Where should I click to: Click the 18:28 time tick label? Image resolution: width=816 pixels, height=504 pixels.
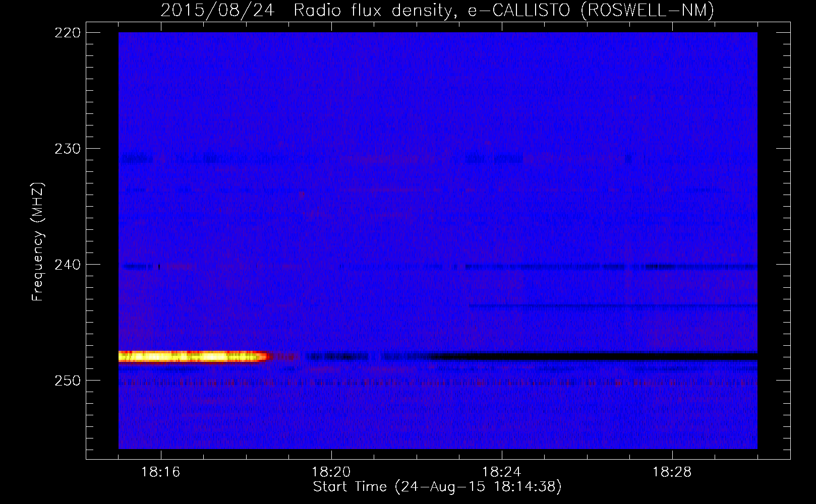click(672, 472)
